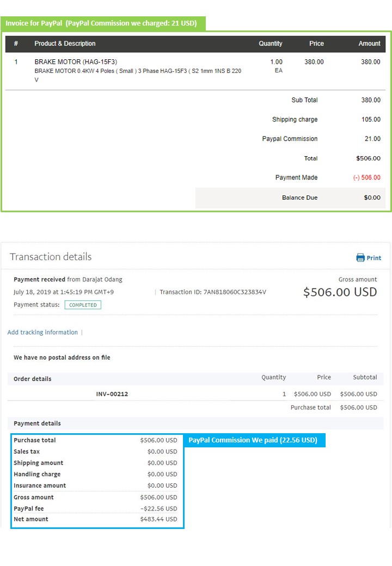The height and width of the screenshot is (566, 392).
Task: Click the Add tracking information link
Action: [x=42, y=332]
